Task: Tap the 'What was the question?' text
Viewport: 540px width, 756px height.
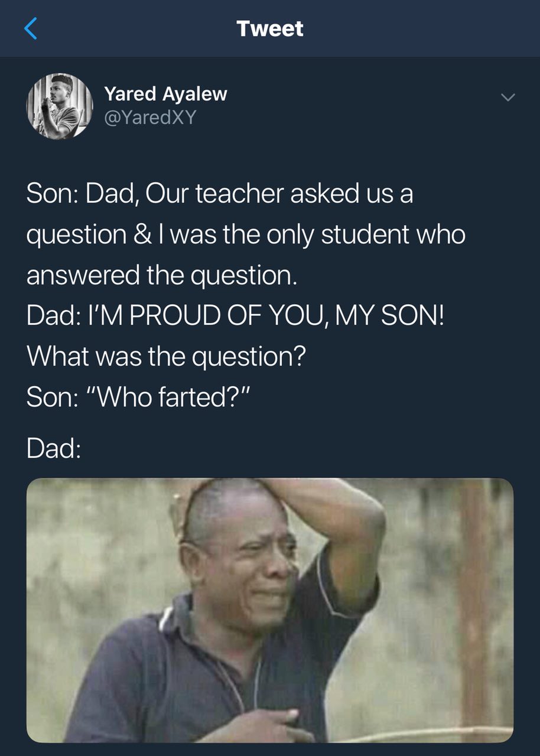Action: [x=166, y=356]
